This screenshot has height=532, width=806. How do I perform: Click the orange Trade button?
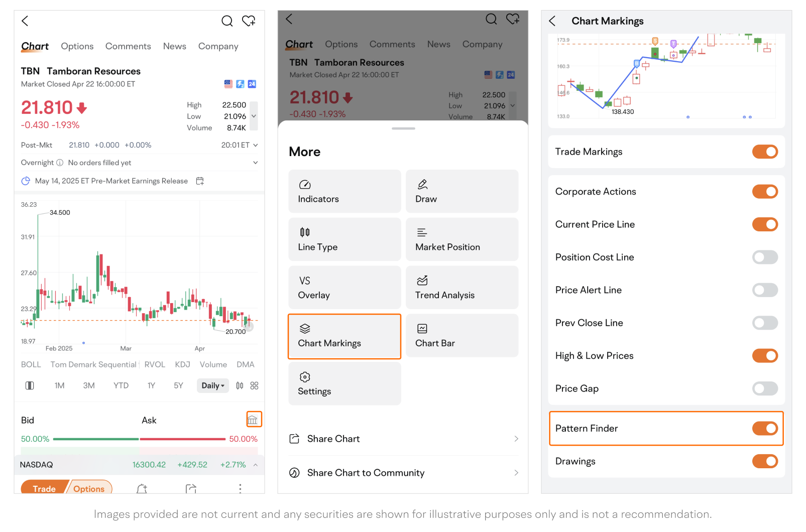pos(44,488)
